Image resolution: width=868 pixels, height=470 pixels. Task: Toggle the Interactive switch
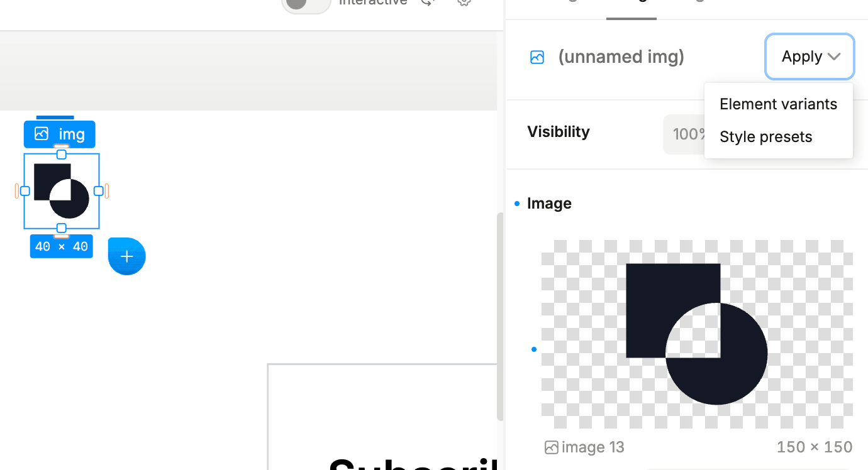click(x=306, y=3)
